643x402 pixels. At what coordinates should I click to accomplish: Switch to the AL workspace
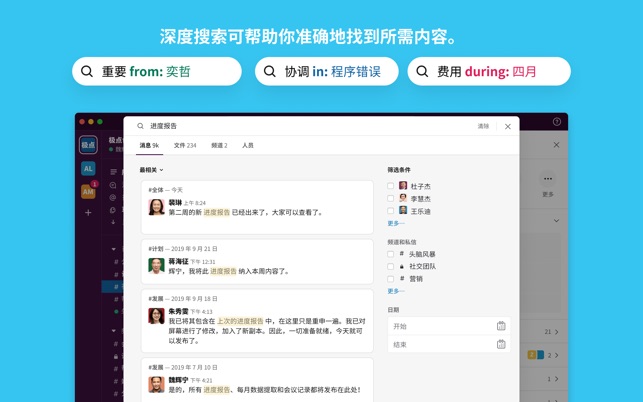pos(88,169)
